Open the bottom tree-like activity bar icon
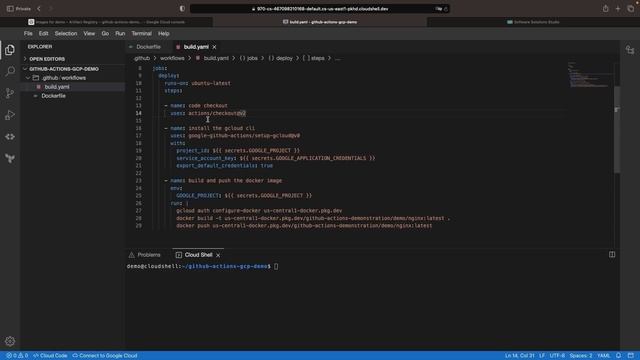This screenshot has height=360, width=640. pos(10,158)
